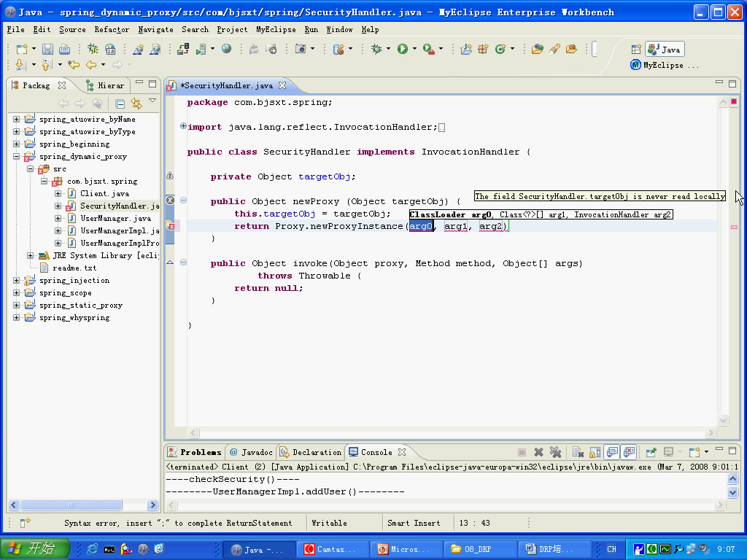Click Remove All Terminated Launches in Console
Image resolution: width=747 pixels, height=560 pixels.
[x=554, y=452]
